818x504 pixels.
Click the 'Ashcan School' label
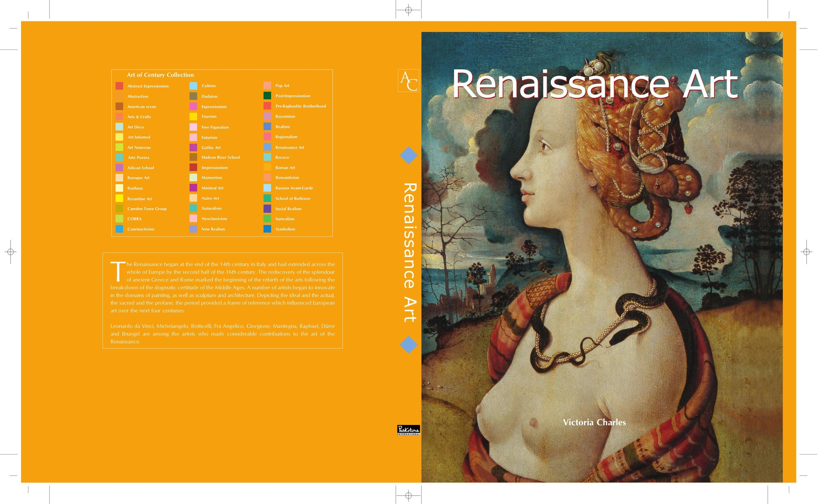(141, 168)
